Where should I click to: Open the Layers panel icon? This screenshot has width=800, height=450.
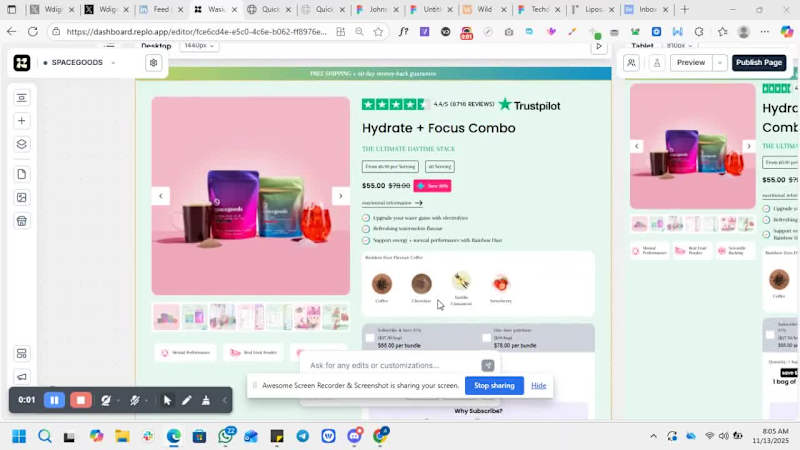(x=21, y=144)
